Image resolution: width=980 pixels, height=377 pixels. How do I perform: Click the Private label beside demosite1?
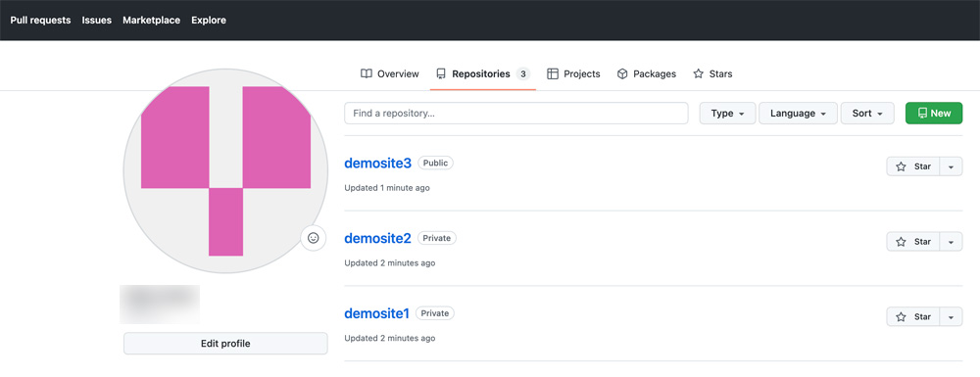[x=435, y=313]
